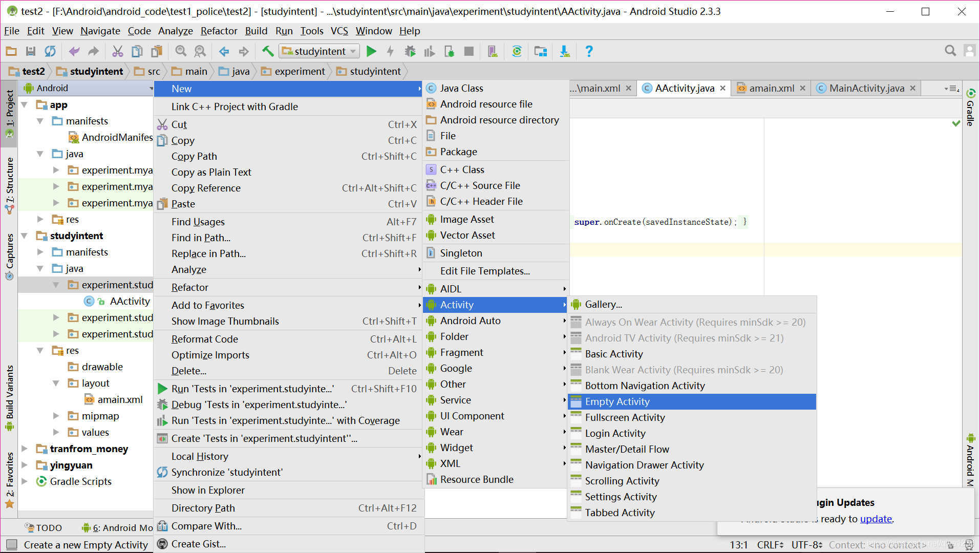Click the Search Everywhere magnifier icon
Viewport: 980px width, 553px height.
tap(950, 51)
